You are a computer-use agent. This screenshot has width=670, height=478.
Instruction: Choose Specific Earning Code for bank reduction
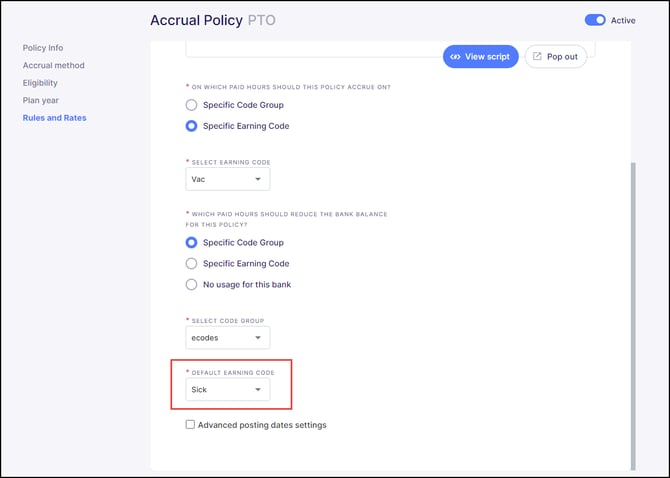click(191, 264)
